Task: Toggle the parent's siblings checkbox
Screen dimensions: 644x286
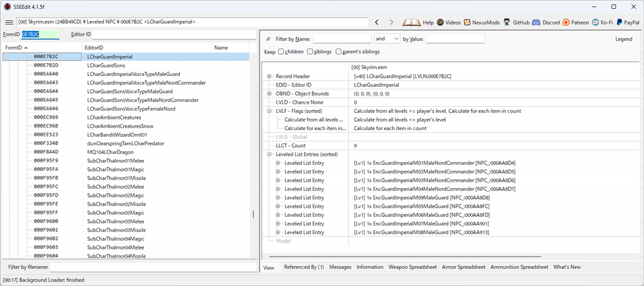Action: [x=339, y=52]
